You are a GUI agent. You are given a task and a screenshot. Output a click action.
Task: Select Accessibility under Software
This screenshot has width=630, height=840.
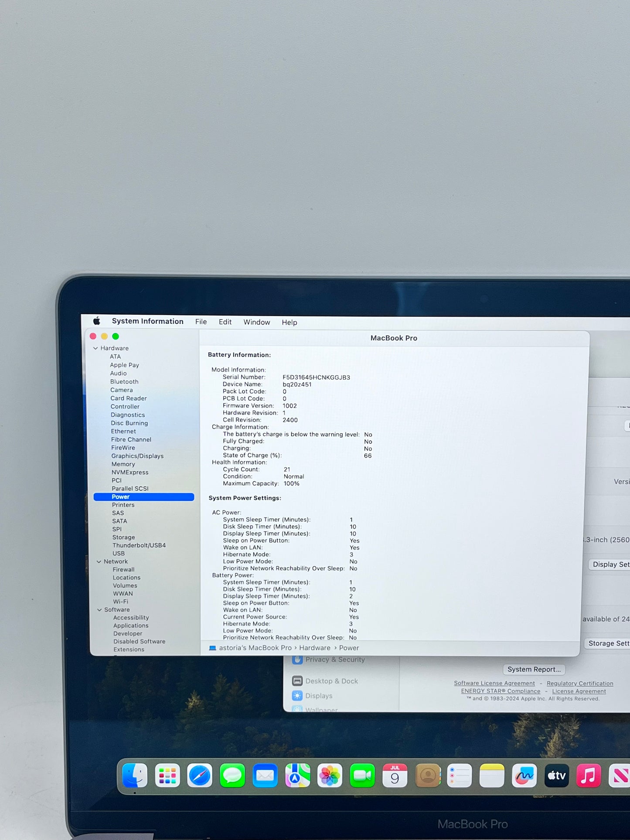(131, 618)
